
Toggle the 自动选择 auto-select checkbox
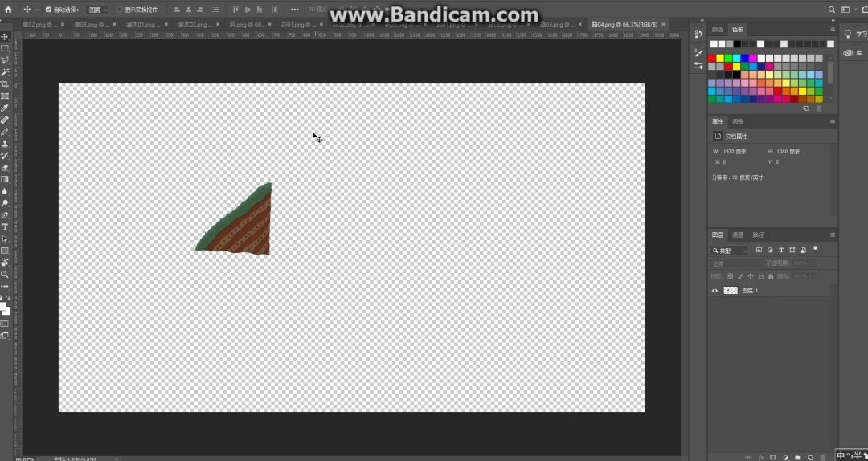pos(48,10)
